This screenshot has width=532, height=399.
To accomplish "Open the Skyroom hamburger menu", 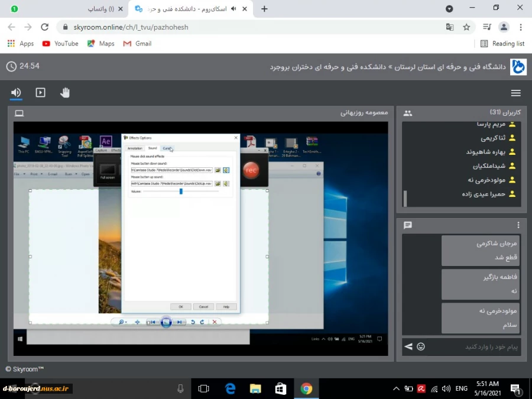I will point(515,92).
